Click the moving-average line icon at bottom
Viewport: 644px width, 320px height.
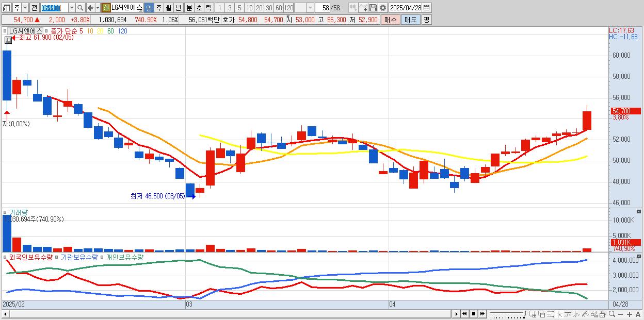[568, 314]
